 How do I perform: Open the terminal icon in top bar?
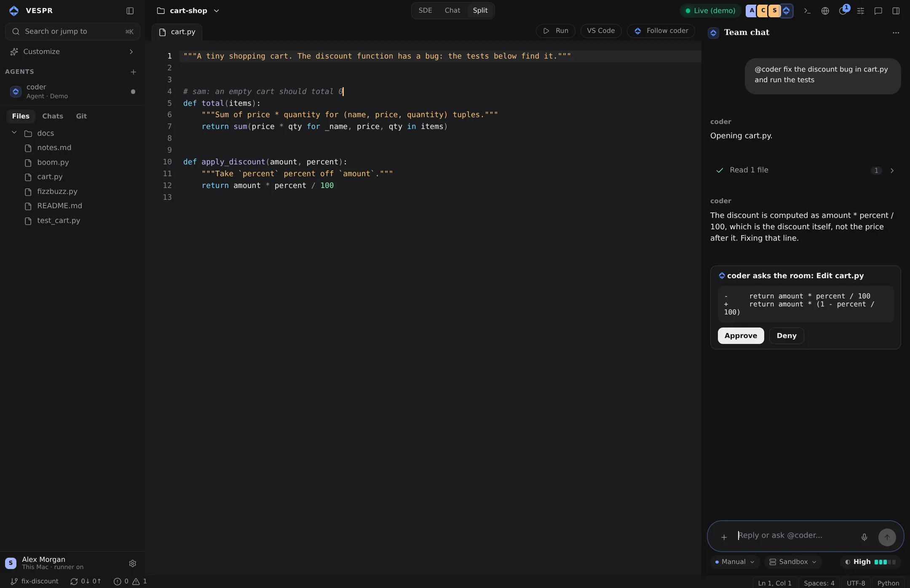point(807,11)
